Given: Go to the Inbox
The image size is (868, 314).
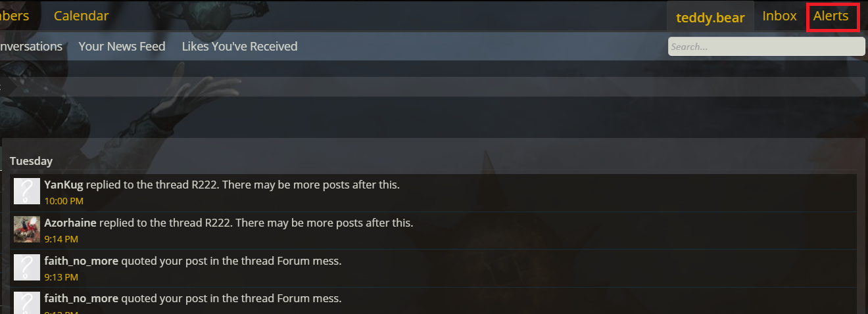Looking at the screenshot, I should 779,16.
